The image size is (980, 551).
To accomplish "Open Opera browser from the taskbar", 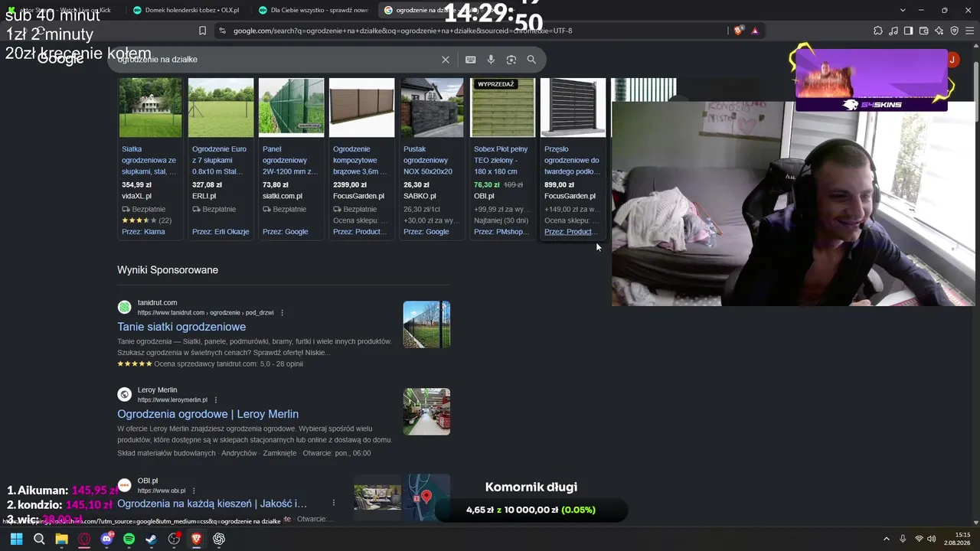I will point(84,539).
